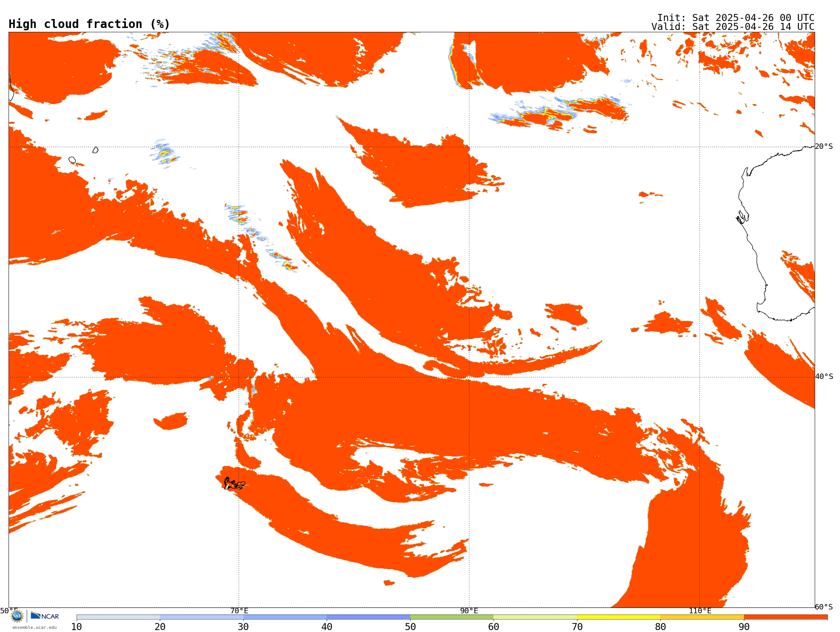Click the Kerguelen Islands outline on the map
This screenshot has height=632, width=840.
click(x=234, y=484)
